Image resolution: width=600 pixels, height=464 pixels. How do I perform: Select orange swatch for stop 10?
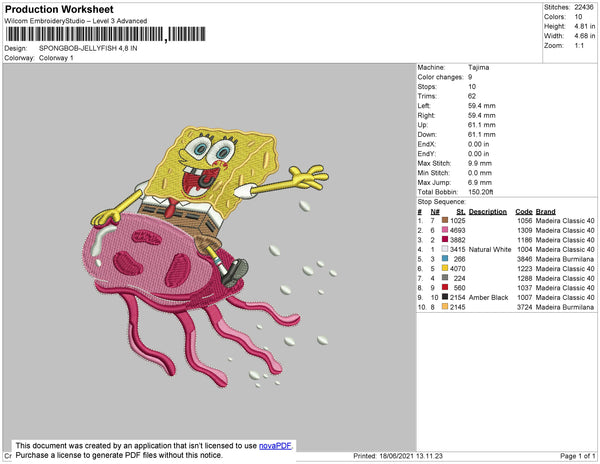click(445, 306)
